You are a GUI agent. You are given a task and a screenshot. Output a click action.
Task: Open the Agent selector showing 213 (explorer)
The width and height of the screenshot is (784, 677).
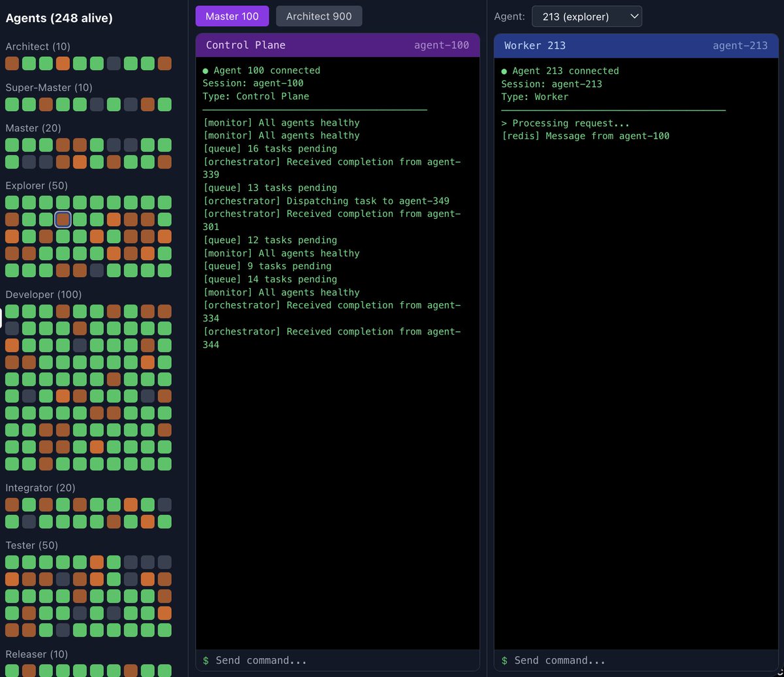[587, 16]
